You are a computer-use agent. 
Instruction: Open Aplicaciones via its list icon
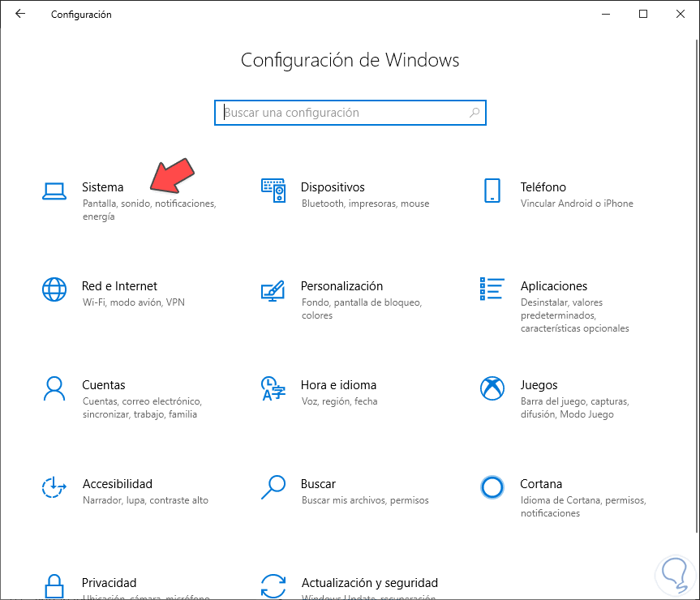(492, 289)
